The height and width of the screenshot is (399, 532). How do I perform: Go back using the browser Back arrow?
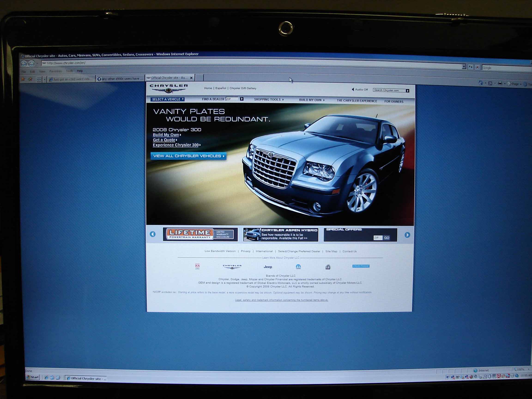tap(24, 63)
